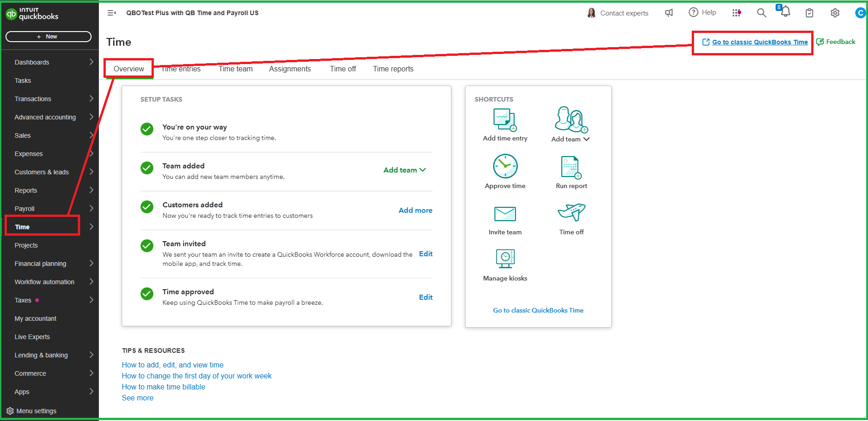
Task: Open the Apps sidebar item
Action: click(x=22, y=392)
